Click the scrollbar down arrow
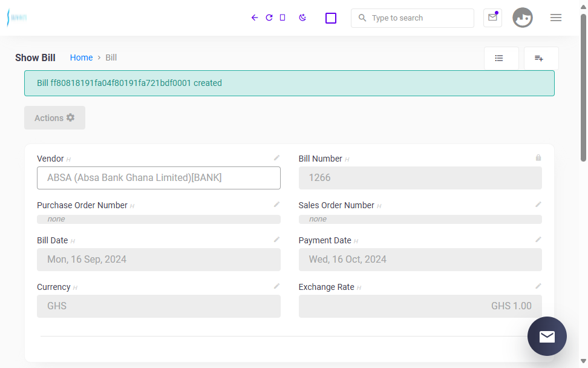This screenshot has width=588, height=368. pyautogui.click(x=584, y=361)
